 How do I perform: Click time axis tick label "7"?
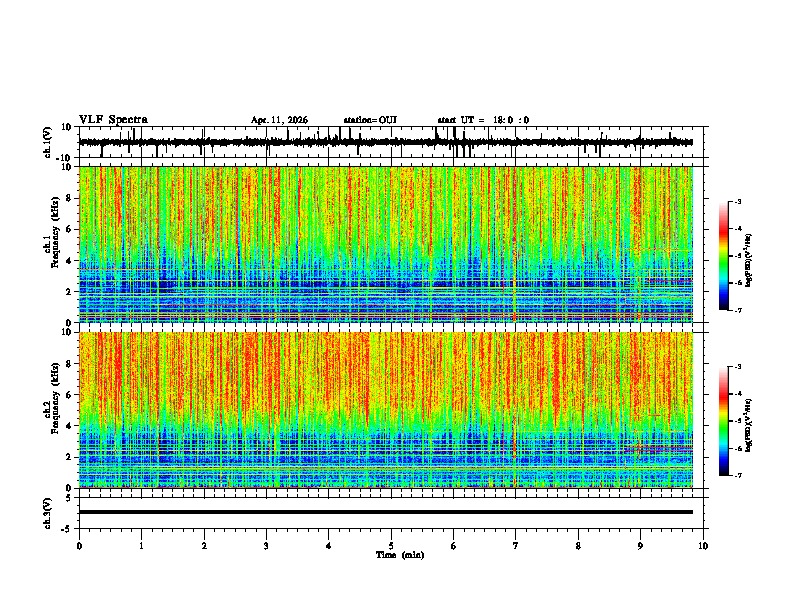coord(516,546)
